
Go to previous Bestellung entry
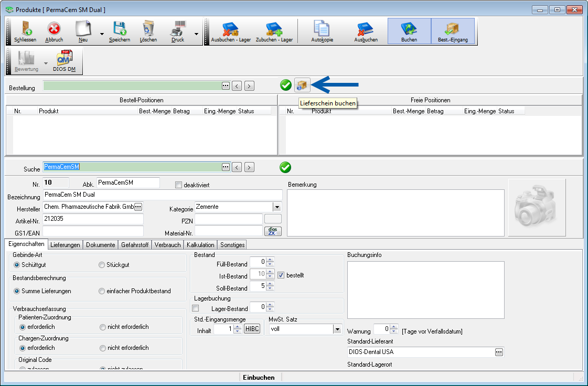(237, 86)
